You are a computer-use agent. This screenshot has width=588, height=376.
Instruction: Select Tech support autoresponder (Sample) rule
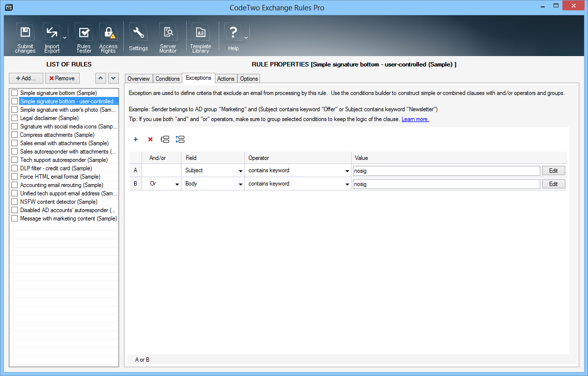coord(64,160)
